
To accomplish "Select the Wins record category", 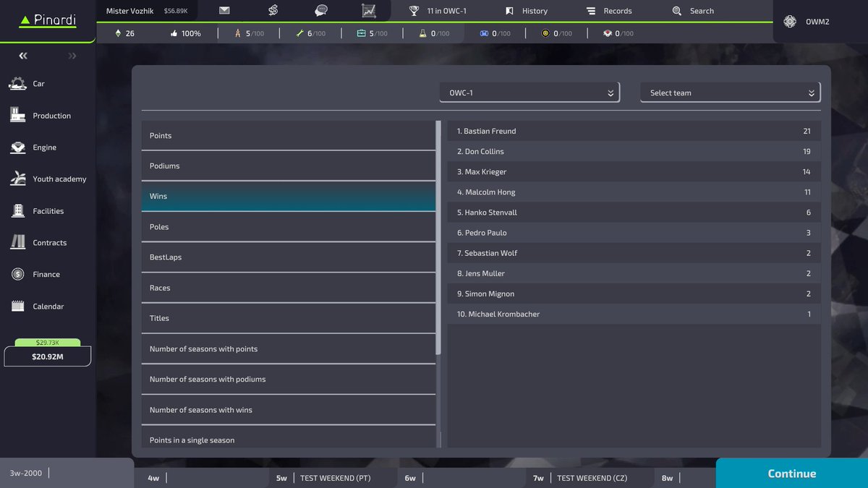I will coord(289,197).
